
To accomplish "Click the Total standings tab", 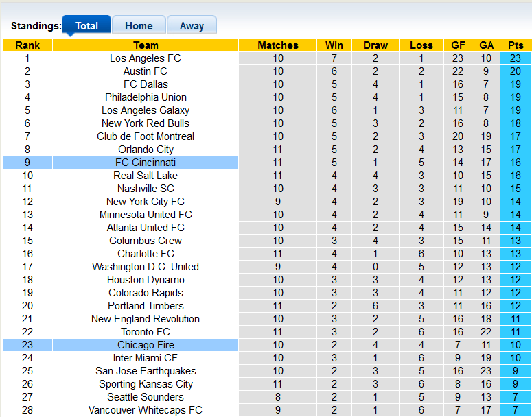I will point(86,26).
